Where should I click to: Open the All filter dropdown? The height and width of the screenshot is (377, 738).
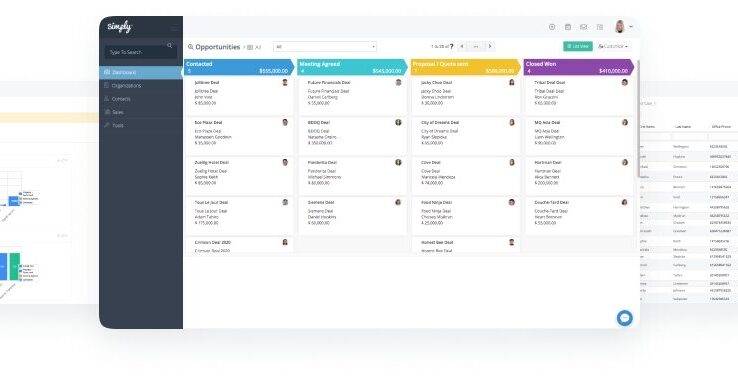(325, 47)
